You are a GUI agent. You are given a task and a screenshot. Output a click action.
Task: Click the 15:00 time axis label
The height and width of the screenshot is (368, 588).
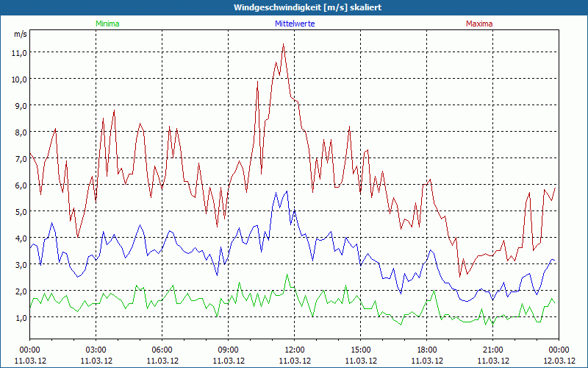(x=361, y=350)
